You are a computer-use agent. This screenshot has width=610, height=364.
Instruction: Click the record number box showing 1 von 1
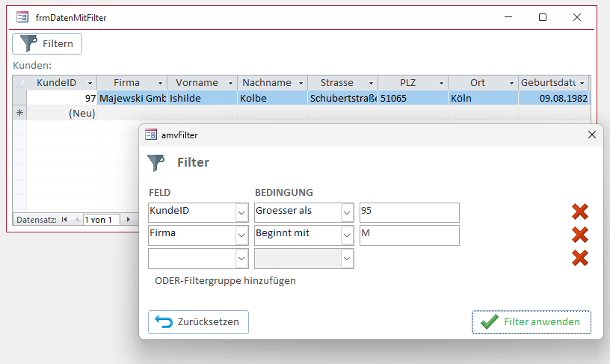(x=102, y=220)
